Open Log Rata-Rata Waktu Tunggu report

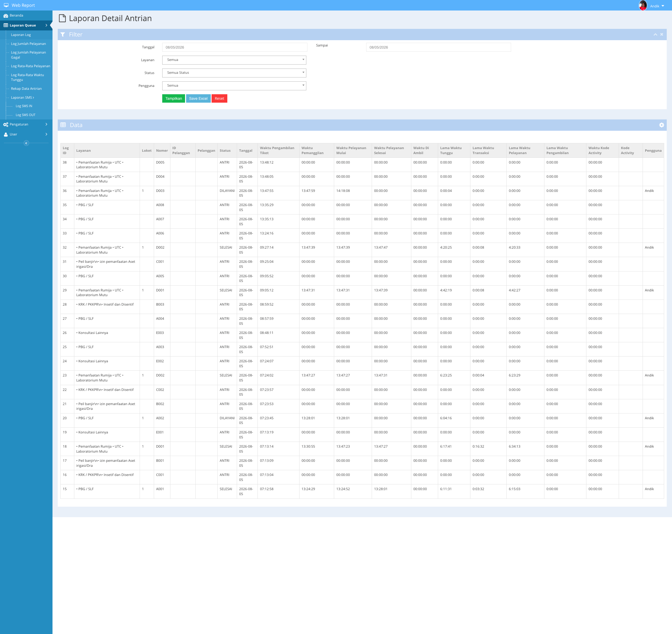pos(27,77)
